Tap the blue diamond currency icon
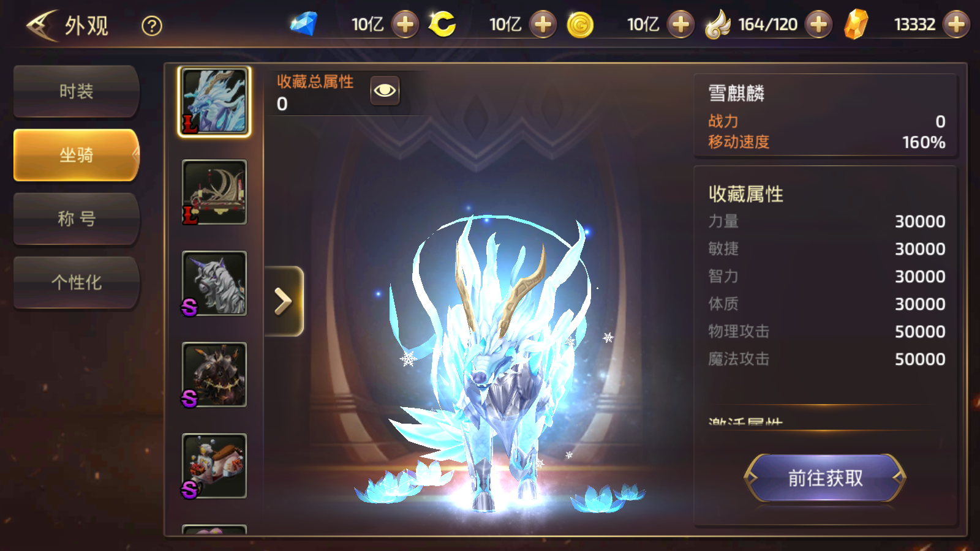 [x=304, y=24]
